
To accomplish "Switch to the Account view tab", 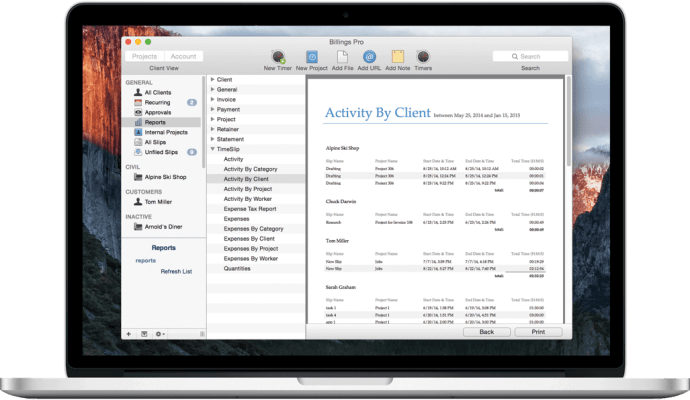I will [184, 56].
